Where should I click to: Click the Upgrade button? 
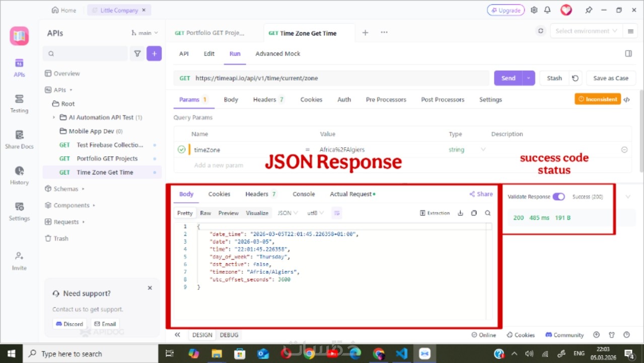(506, 10)
